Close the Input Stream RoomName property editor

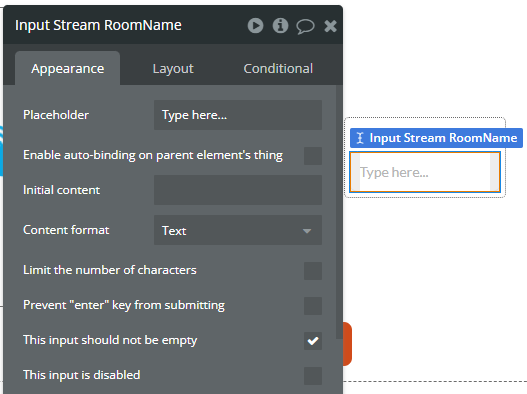click(x=330, y=26)
